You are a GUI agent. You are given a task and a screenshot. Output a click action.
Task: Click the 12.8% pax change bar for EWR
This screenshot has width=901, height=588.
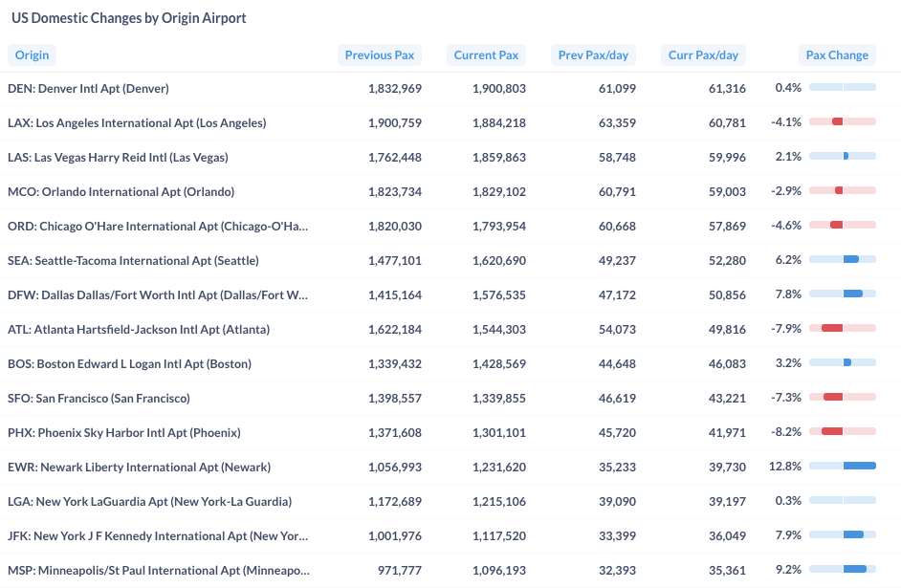[x=843, y=466]
